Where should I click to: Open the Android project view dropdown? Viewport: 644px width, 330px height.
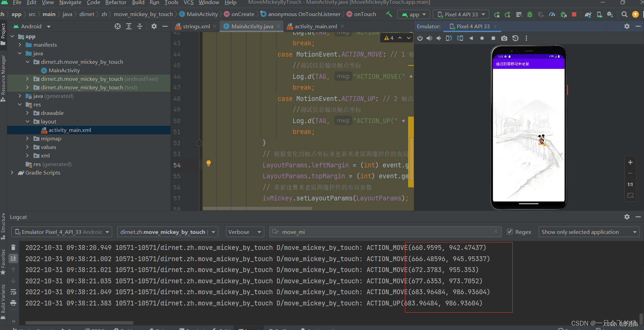(32, 26)
